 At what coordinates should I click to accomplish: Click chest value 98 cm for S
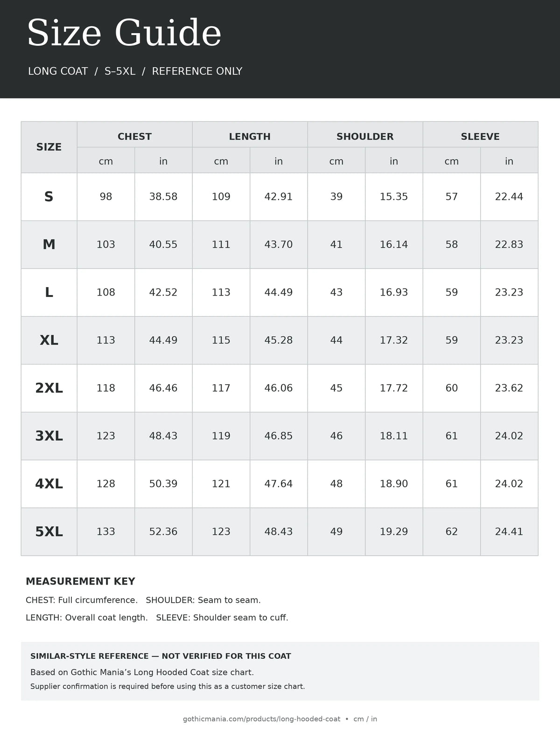click(106, 197)
